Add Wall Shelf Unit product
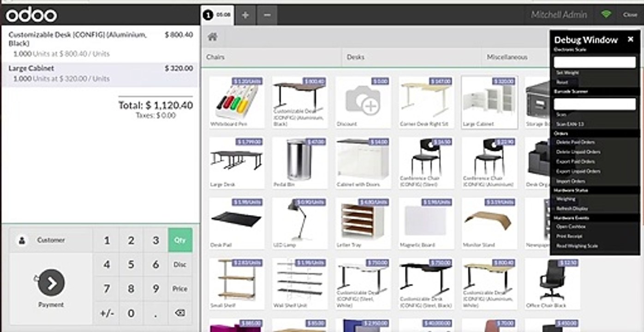 point(300,284)
